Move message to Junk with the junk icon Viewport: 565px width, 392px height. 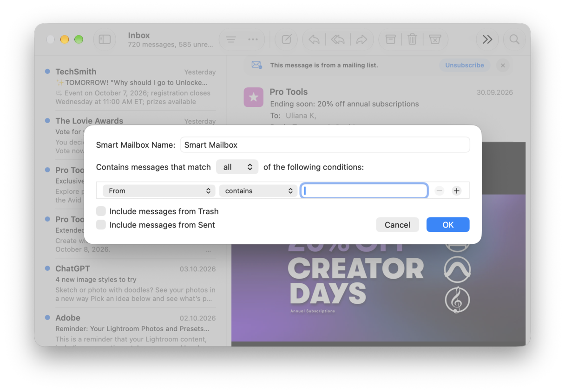tap(435, 39)
